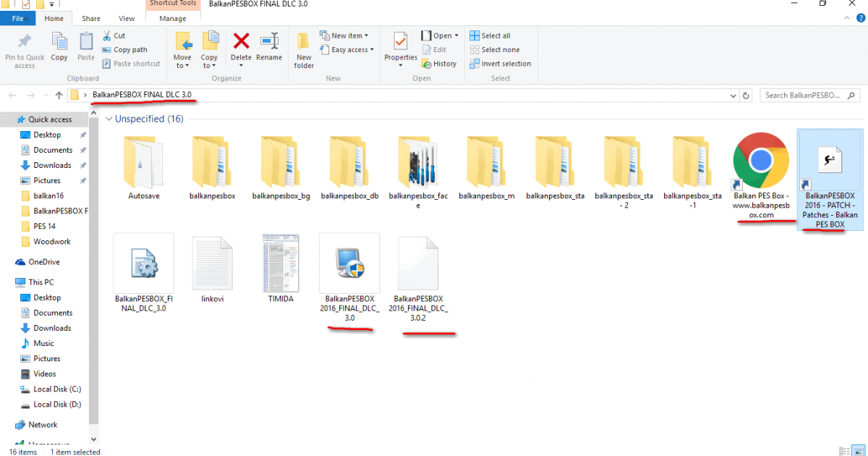The image size is (868, 456).
Task: Click Invert selection in the ribbon
Action: pos(500,64)
